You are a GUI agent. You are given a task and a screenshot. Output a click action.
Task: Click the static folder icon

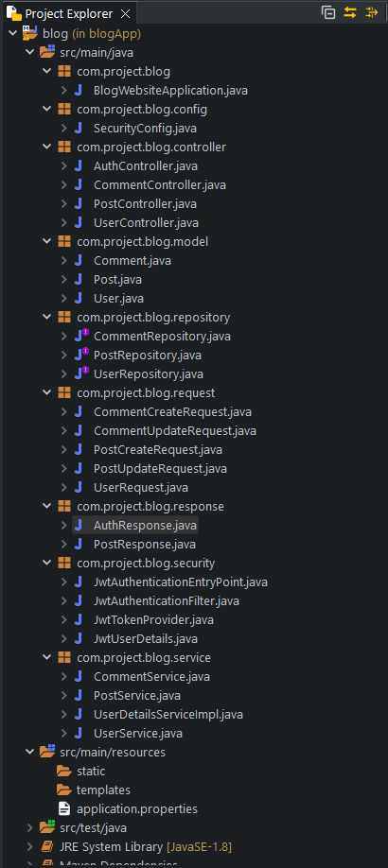tap(64, 772)
